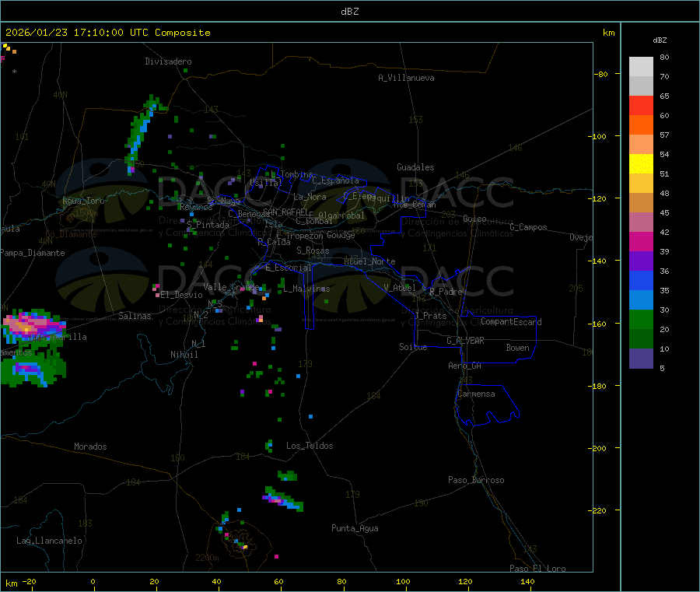Select the Paso_Burroso map label
Image resolution: width=700 pixels, height=592 pixels.
[476, 480]
